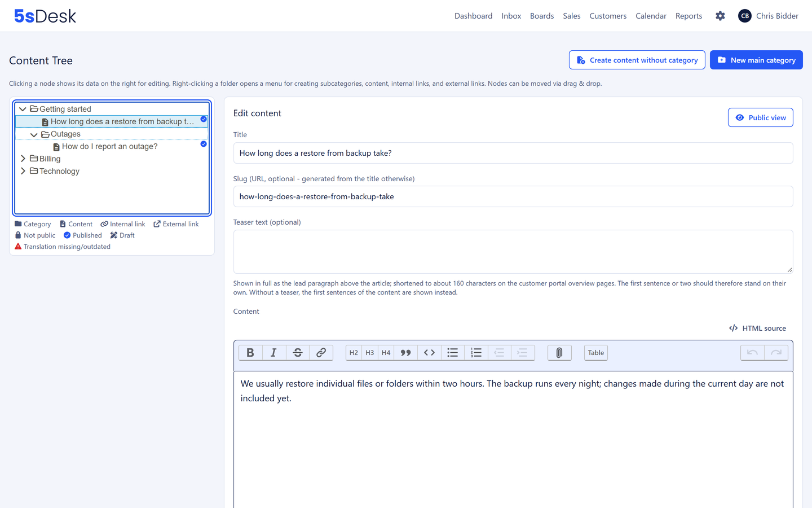The image size is (812, 508).
Task: Open the Calendar page
Action: click(651, 16)
